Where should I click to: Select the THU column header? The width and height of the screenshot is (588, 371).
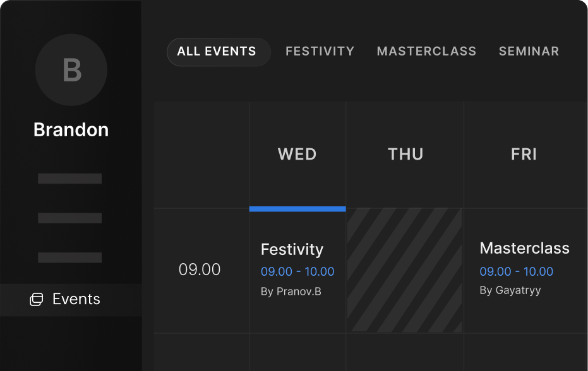[405, 155]
